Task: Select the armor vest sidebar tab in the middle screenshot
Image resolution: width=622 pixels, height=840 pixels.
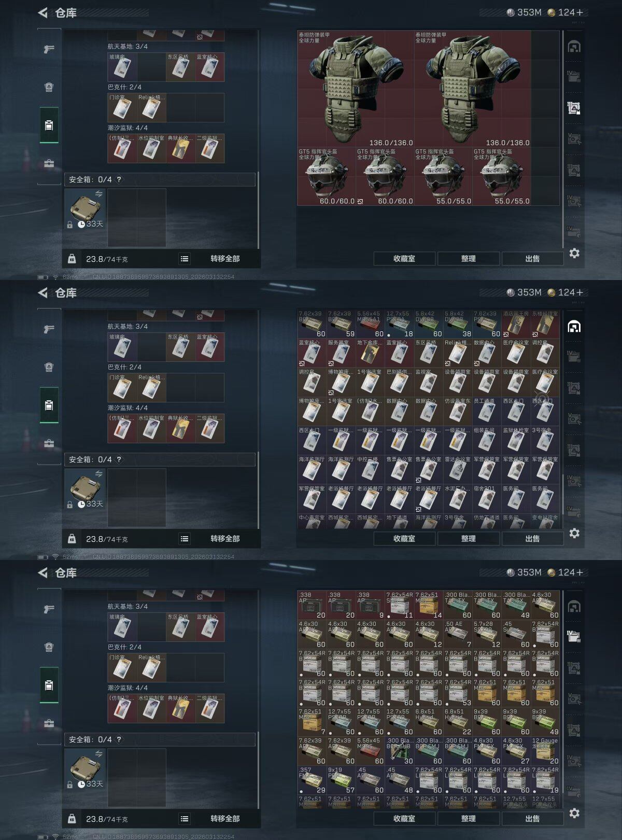Action: pyautogui.click(x=49, y=367)
